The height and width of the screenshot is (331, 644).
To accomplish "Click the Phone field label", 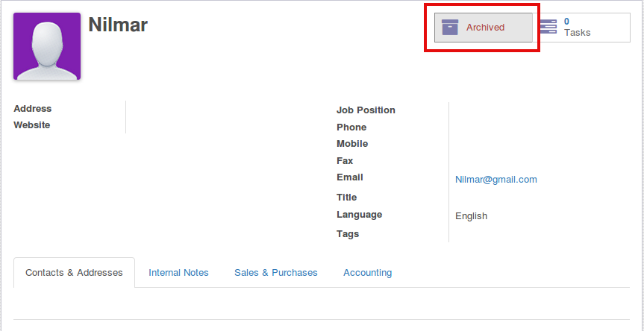I will 351,127.
